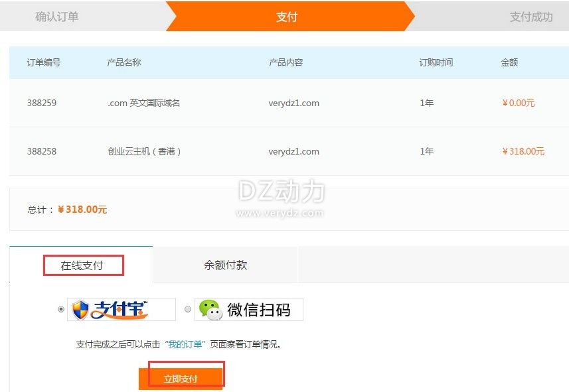Click the 确认订单 step
This screenshot has width=569, height=392.
click(x=57, y=17)
